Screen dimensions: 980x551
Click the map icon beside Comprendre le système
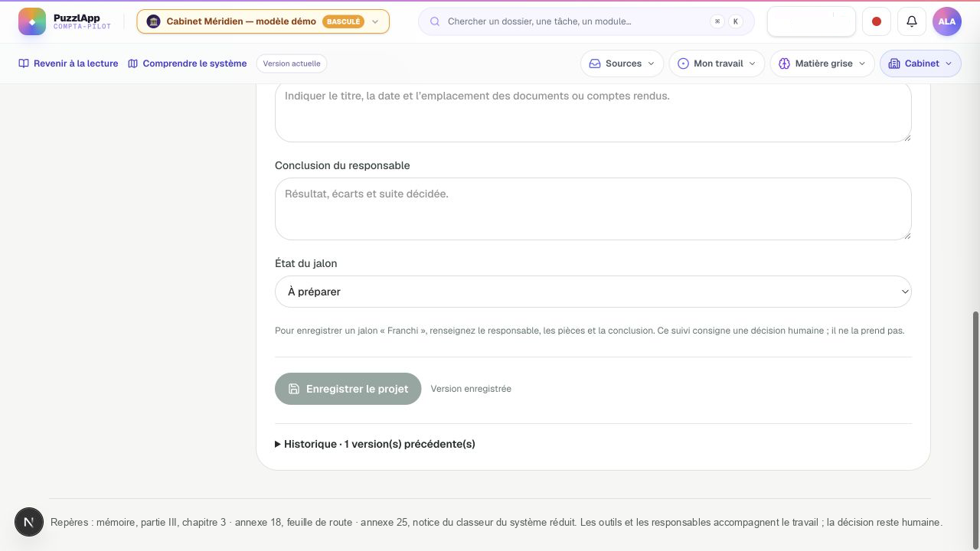pyautogui.click(x=133, y=64)
